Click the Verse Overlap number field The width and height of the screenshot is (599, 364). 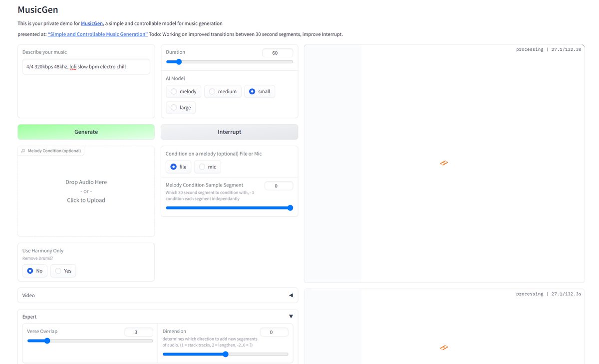tap(139, 332)
